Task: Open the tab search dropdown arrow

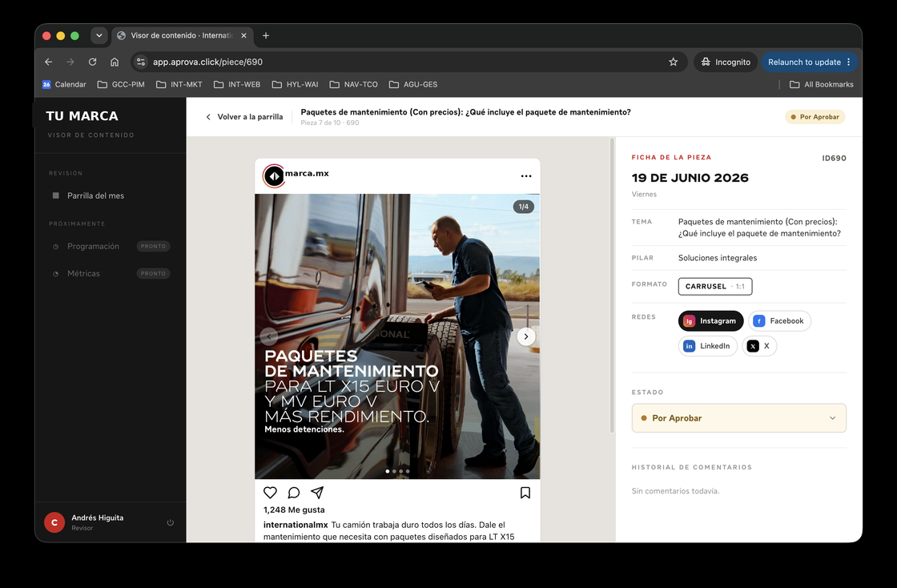Action: [99, 35]
